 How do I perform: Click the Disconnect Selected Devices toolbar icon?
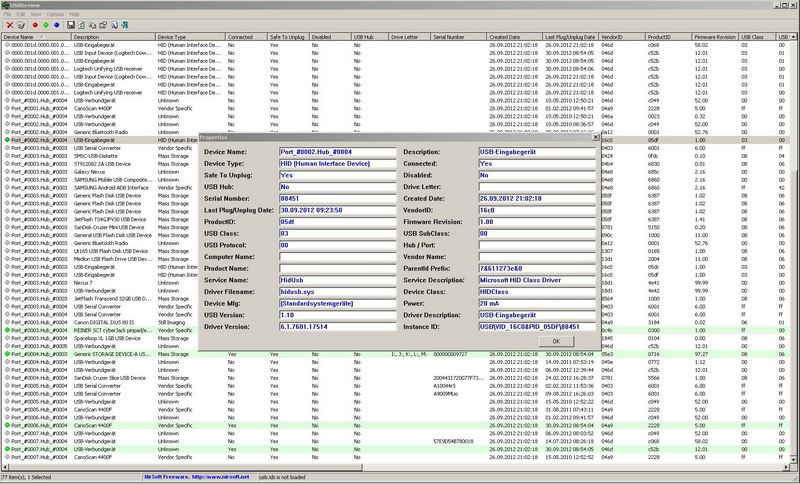point(21,25)
